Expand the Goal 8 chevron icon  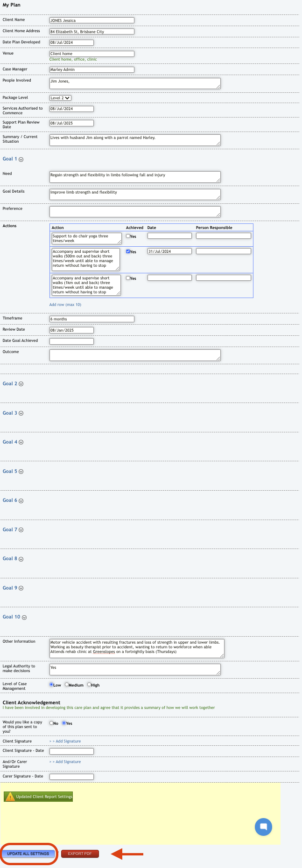click(21, 559)
